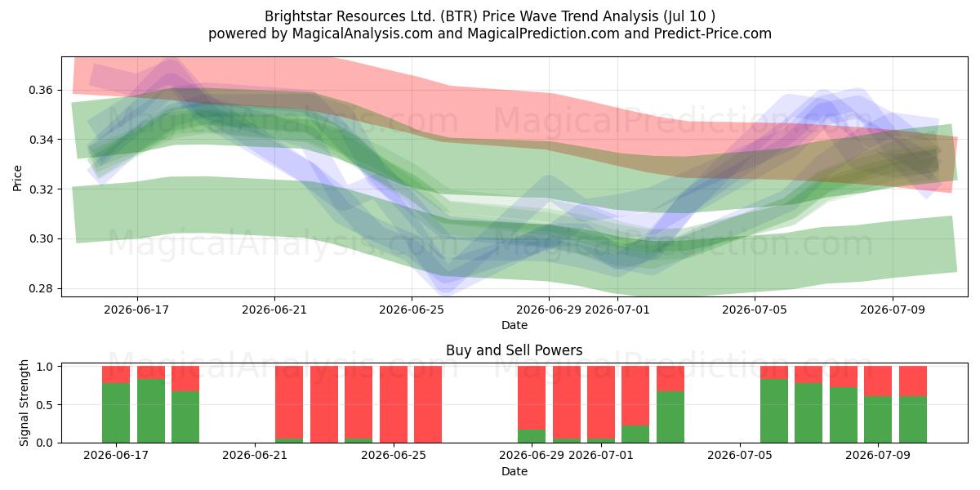Click the 2026-07-05 tick under Buy/Sell chart
The image size is (980, 490).
click(x=740, y=456)
